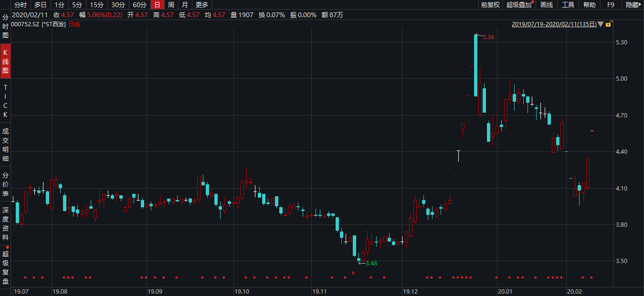Click the F9 button
The image size is (644, 296).
[611, 5]
